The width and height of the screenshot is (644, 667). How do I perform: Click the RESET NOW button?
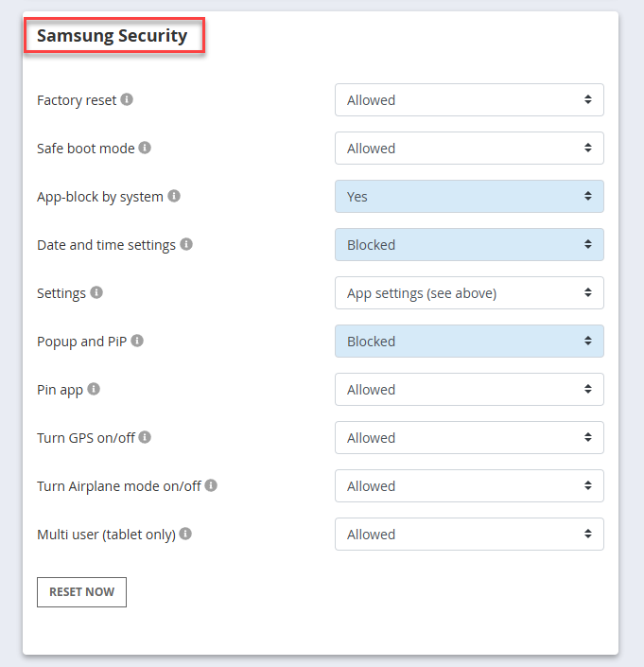coord(81,592)
